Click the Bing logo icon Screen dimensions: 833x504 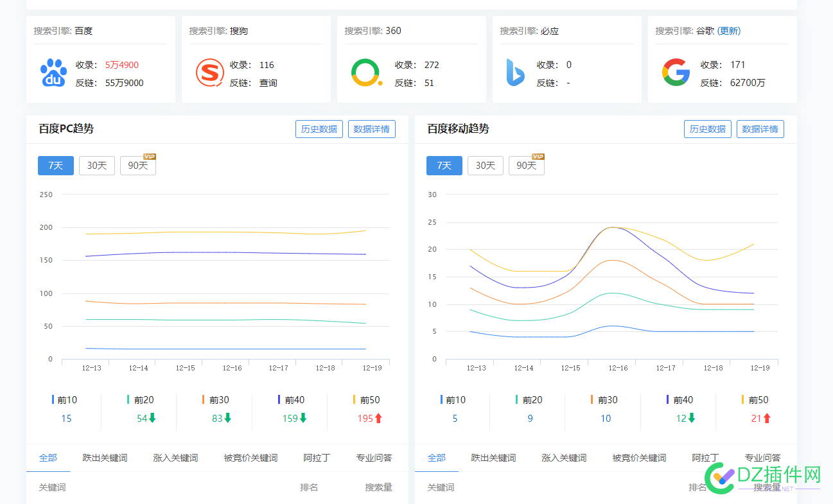pyautogui.click(x=514, y=73)
